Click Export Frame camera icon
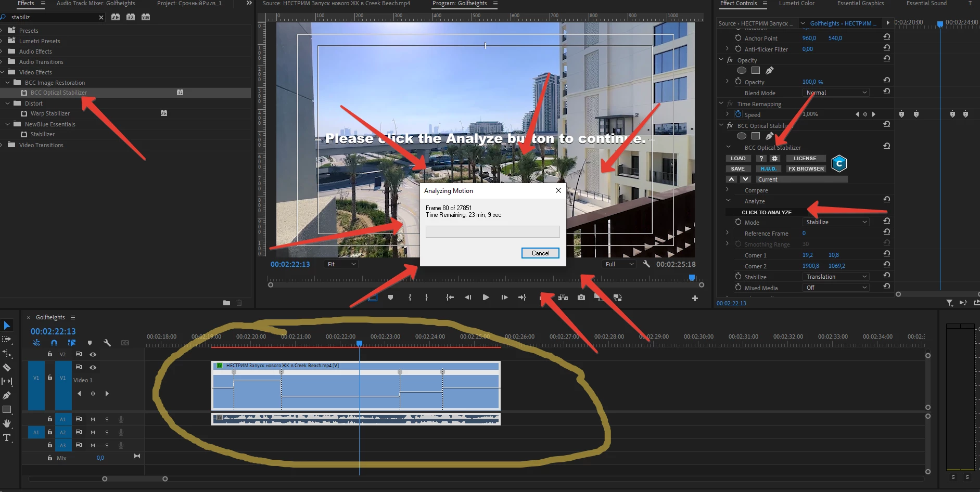 coord(581,297)
